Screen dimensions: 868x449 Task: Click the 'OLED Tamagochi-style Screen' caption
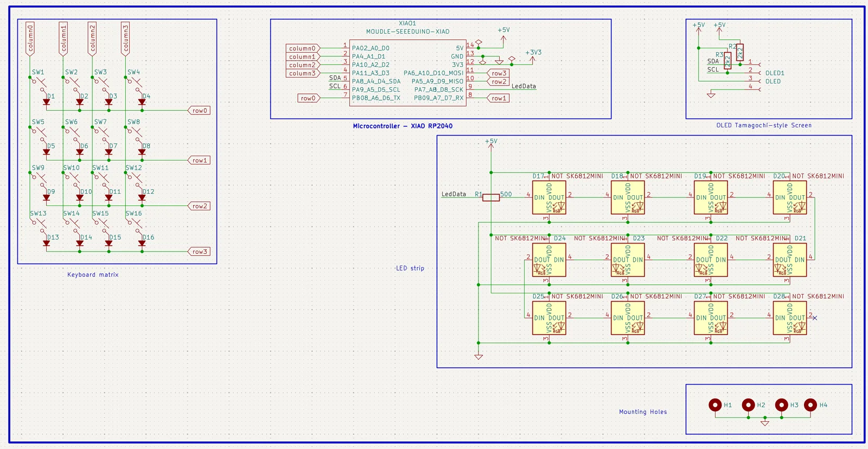(764, 125)
